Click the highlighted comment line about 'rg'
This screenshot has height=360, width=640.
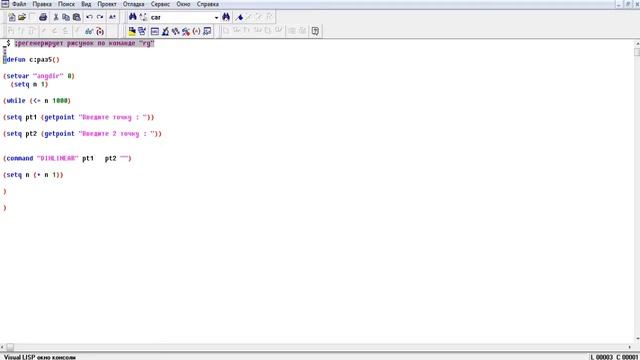84,43
